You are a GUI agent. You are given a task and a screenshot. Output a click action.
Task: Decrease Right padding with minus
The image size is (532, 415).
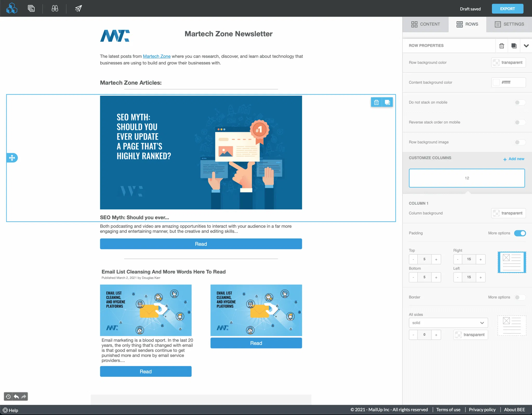click(457, 259)
